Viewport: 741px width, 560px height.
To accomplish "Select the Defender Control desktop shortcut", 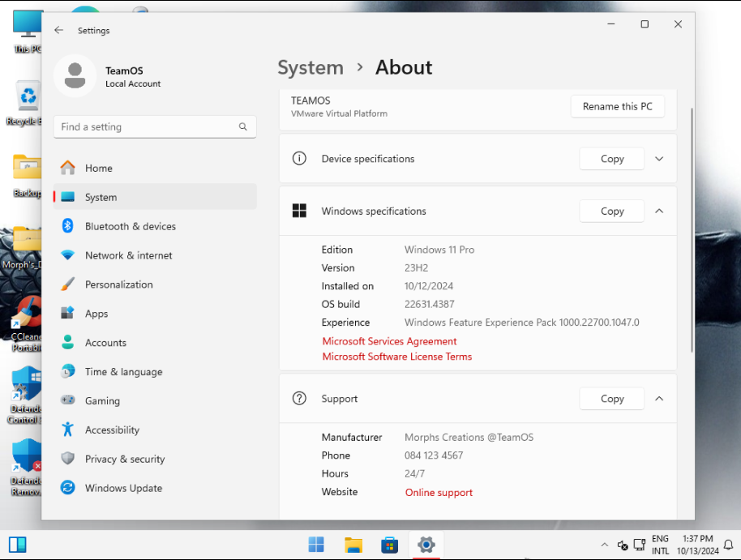I will 24,395.
